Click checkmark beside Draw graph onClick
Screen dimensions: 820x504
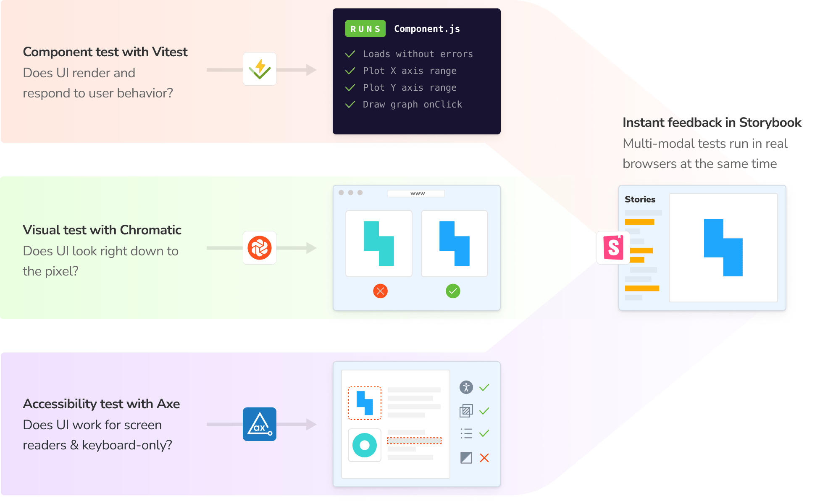tap(350, 104)
